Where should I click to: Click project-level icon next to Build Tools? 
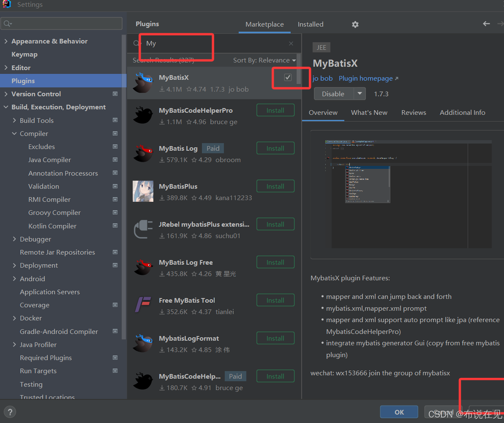point(115,120)
